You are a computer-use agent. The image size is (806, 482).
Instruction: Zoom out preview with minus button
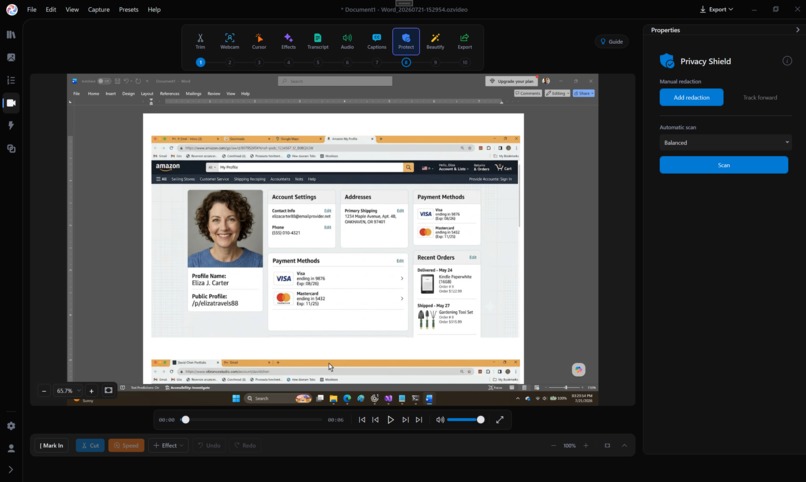(44, 391)
